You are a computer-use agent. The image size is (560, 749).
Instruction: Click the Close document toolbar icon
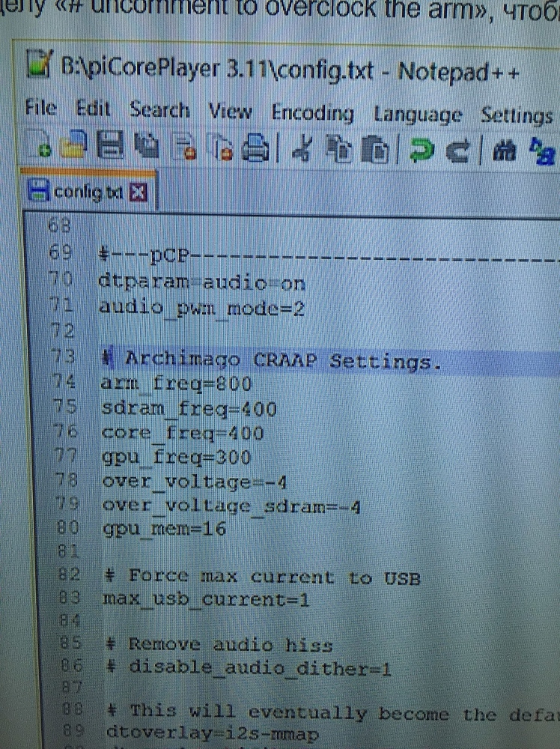[184, 148]
